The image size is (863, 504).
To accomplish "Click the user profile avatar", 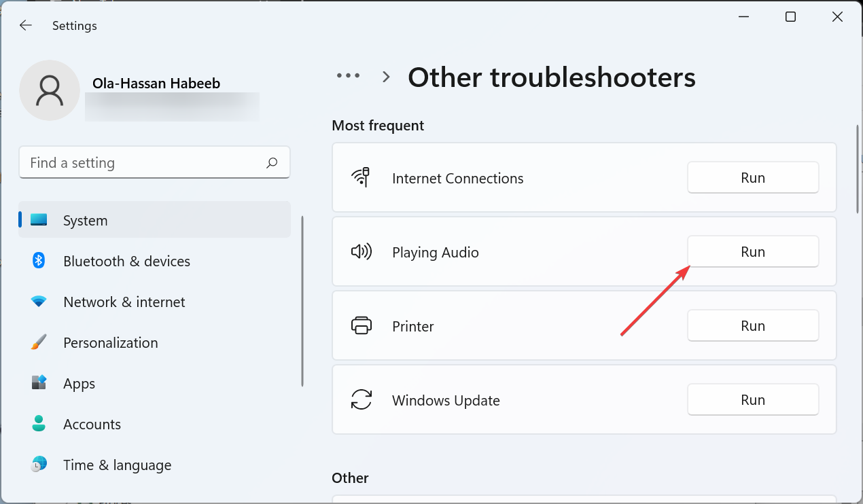I will [x=50, y=90].
